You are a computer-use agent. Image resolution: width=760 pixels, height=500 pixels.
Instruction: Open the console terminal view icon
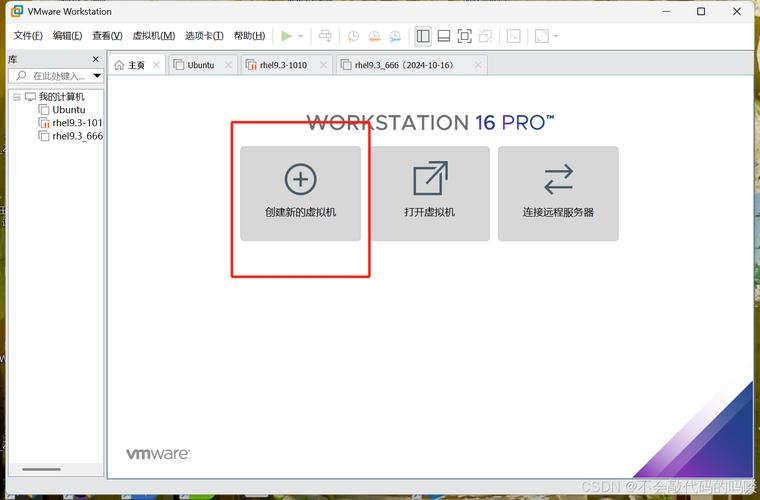(513, 36)
